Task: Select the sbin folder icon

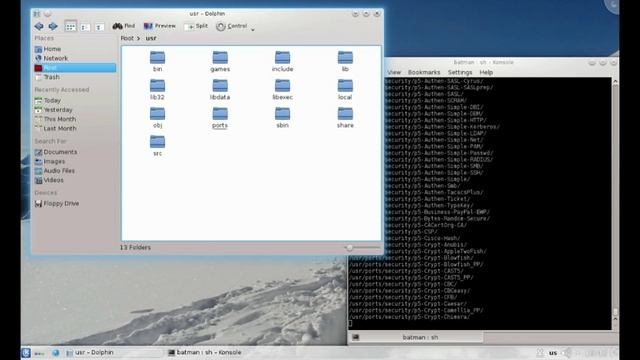Action: pos(282,114)
